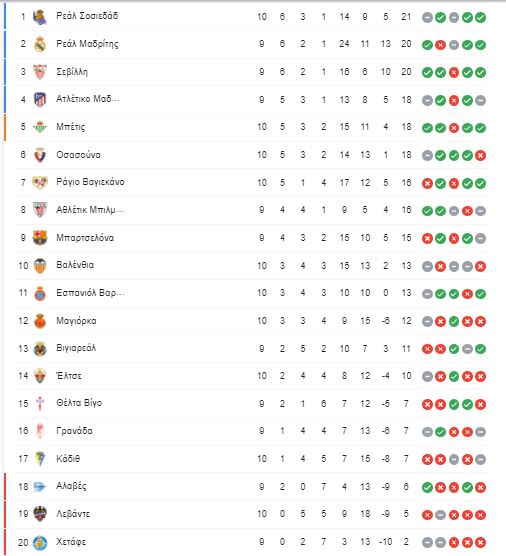Image resolution: width=506 pixels, height=556 pixels.
Task: Click the Barcelona club crest
Action: tap(40, 238)
